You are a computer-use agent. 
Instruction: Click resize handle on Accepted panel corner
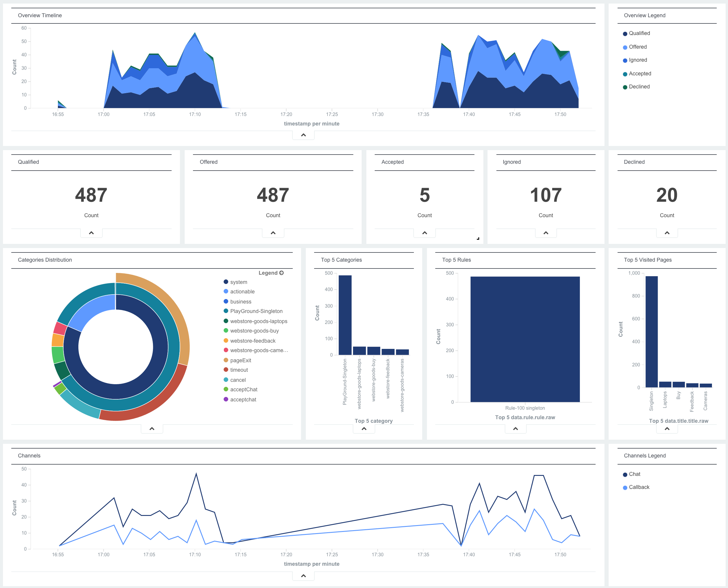(x=478, y=239)
